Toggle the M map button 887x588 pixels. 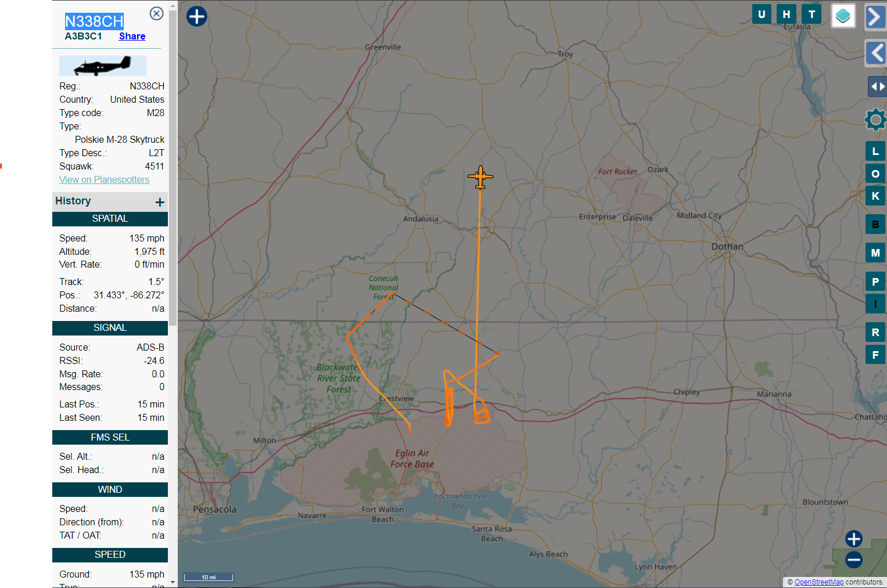[x=875, y=252]
